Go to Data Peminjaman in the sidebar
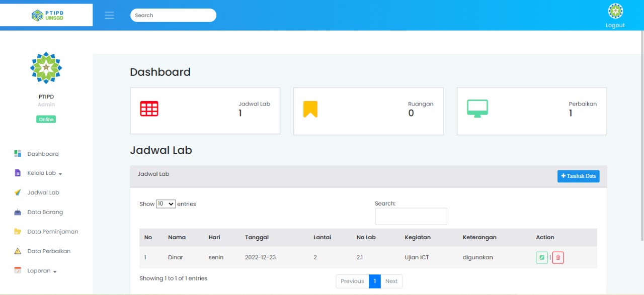The height and width of the screenshot is (295, 644). click(52, 232)
